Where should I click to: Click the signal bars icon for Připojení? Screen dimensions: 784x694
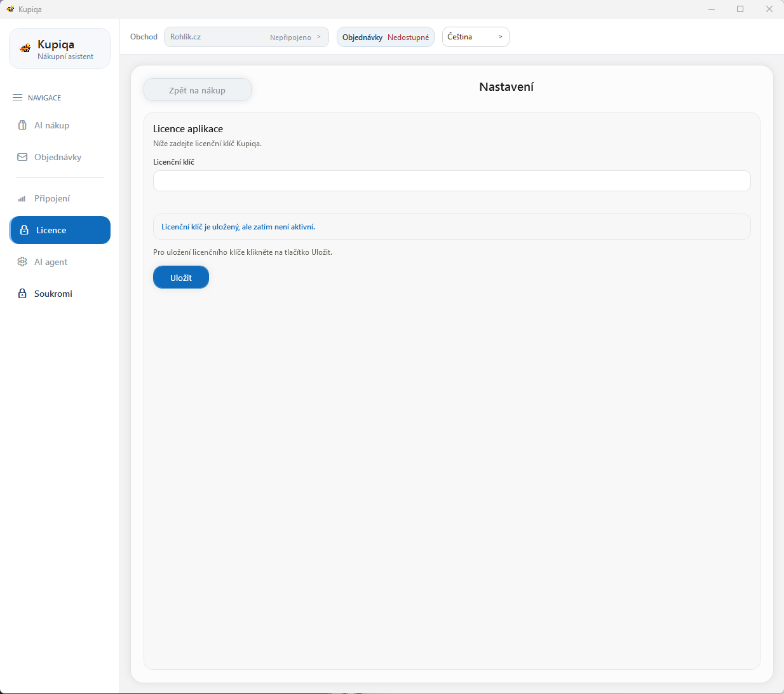(x=22, y=199)
